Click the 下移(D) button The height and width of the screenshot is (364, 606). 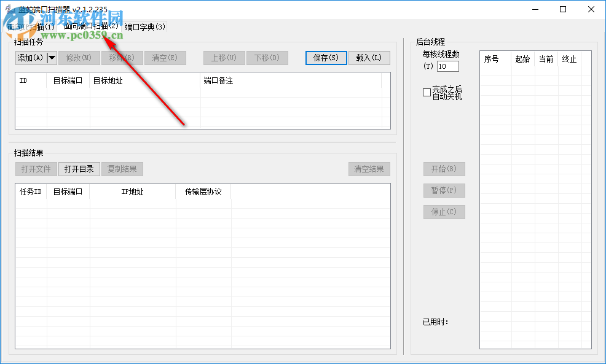[x=267, y=58]
